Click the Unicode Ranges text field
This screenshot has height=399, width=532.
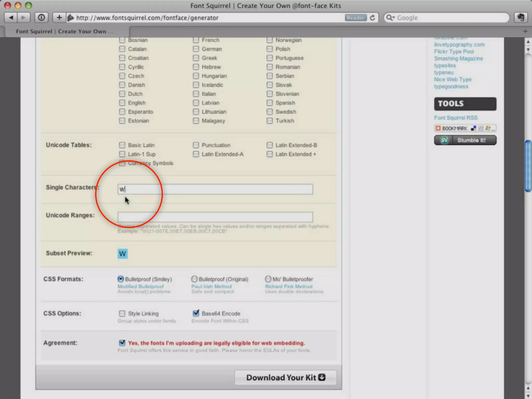pos(215,217)
